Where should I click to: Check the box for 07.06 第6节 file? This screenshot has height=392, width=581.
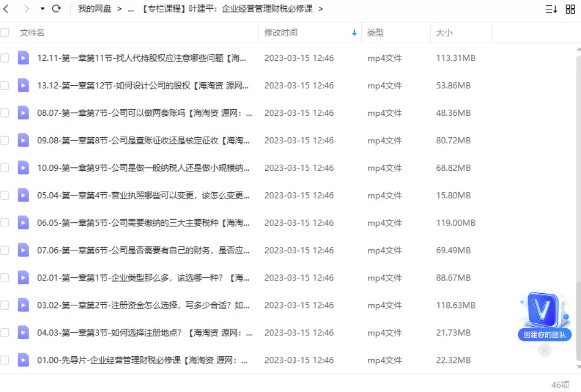pyautogui.click(x=4, y=250)
